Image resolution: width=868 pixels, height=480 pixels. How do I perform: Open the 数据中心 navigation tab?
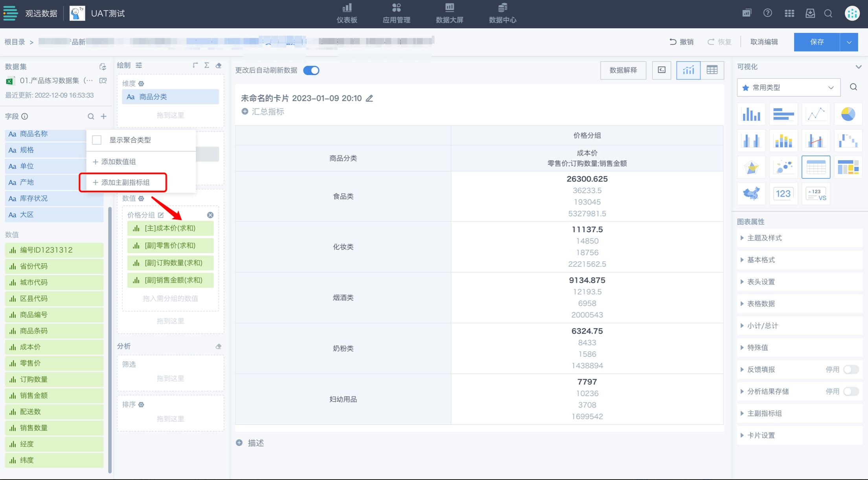502,13
